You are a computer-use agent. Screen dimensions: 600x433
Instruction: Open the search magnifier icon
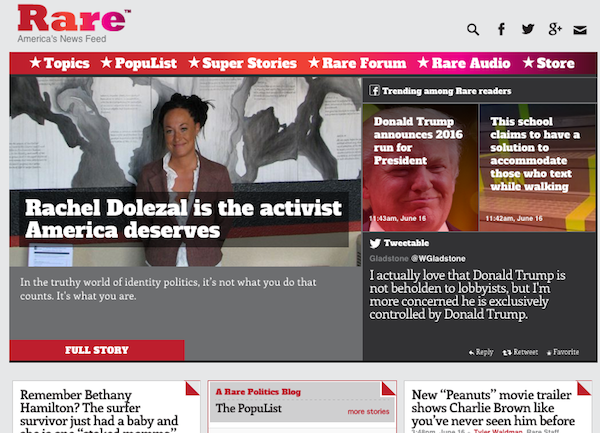tap(473, 29)
